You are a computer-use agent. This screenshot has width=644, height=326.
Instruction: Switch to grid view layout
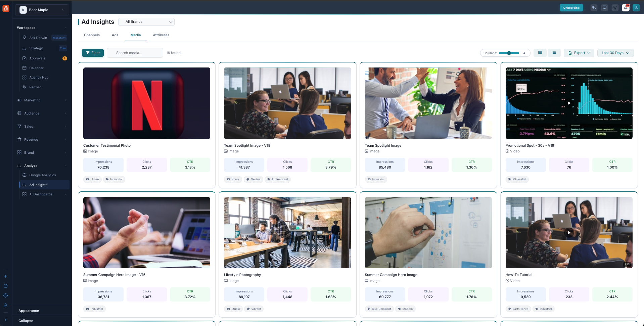[x=540, y=53]
